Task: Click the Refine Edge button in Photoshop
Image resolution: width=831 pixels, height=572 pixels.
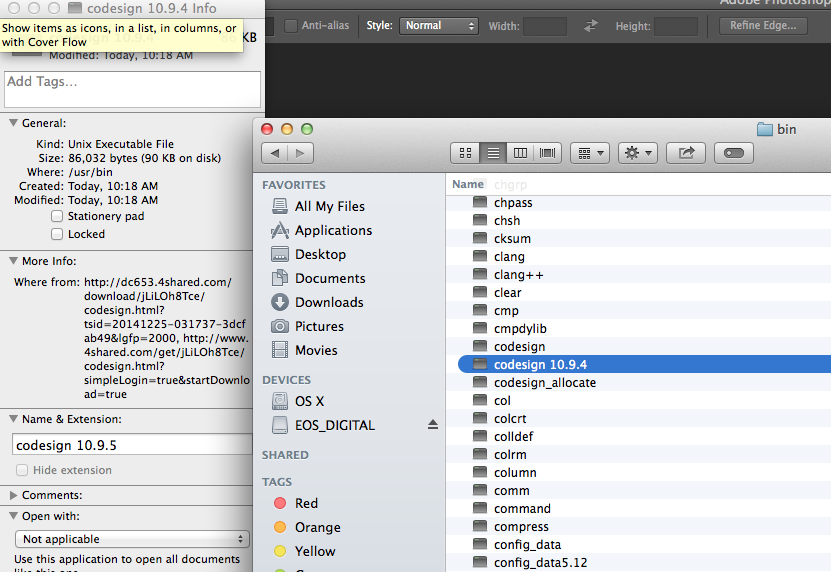Action: 763,25
